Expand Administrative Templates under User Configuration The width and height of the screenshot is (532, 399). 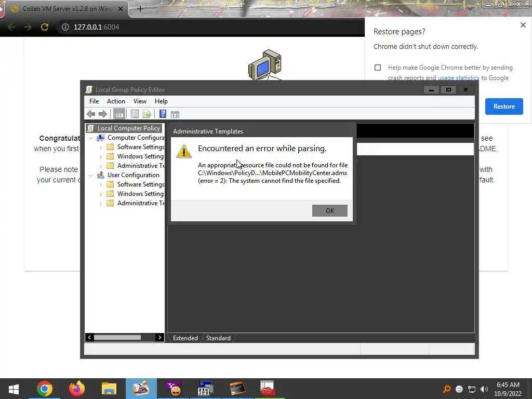[100, 204]
